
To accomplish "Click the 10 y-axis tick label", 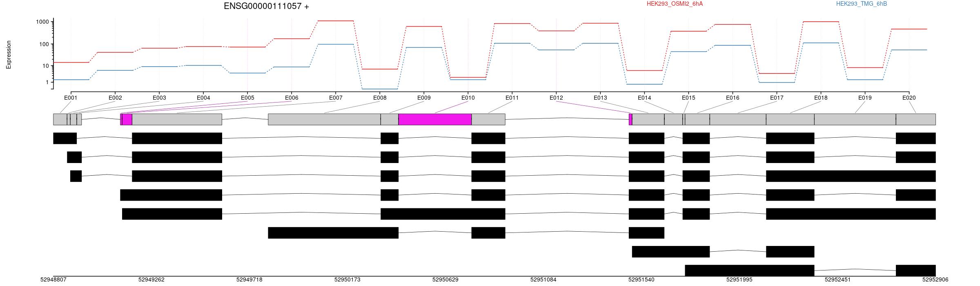I will 45,66.
